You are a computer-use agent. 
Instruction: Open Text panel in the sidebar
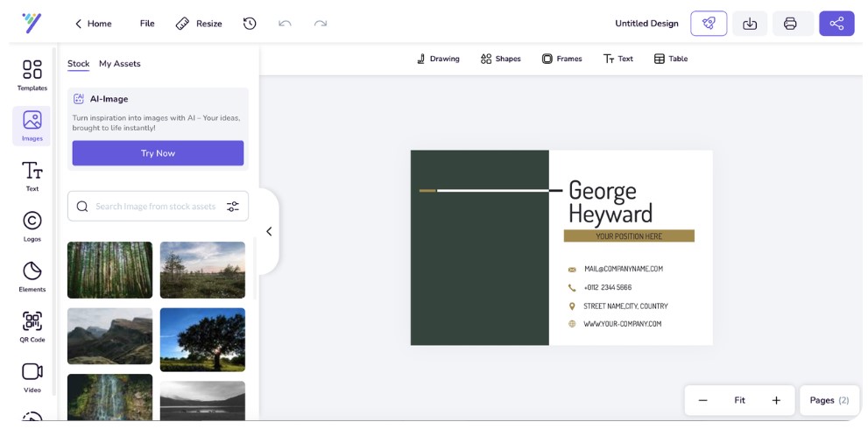pyautogui.click(x=32, y=177)
